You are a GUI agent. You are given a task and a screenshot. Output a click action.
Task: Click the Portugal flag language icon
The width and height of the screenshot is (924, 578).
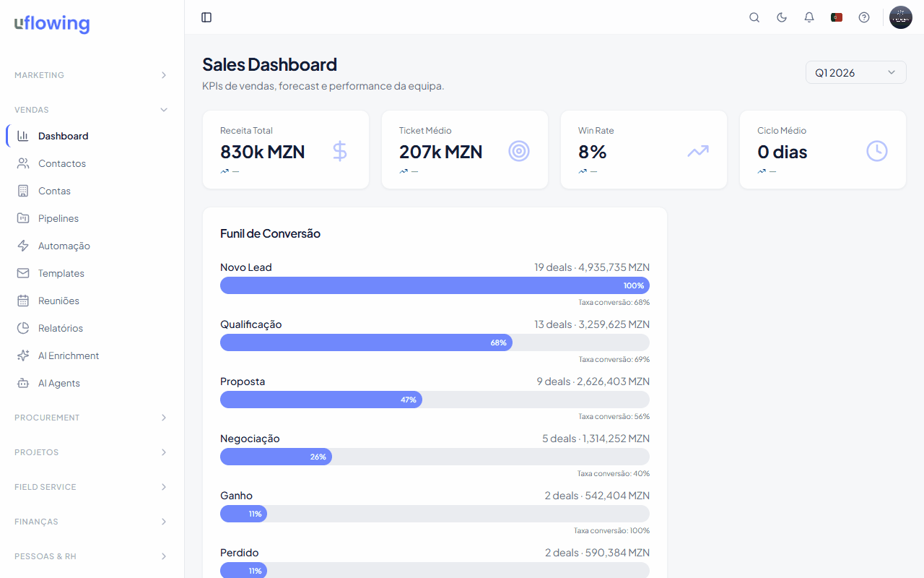(x=837, y=17)
